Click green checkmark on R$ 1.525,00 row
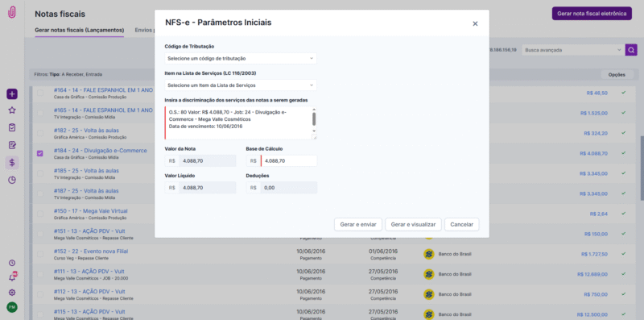 pos(623,113)
